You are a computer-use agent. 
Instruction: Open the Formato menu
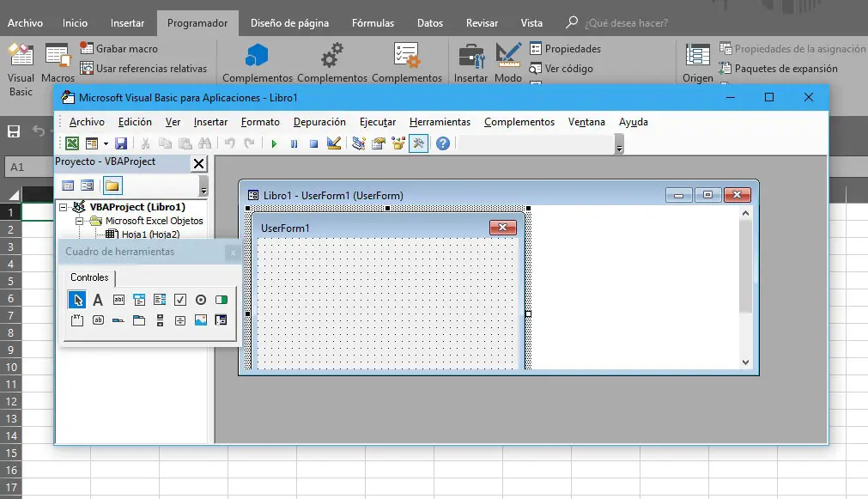coord(260,122)
